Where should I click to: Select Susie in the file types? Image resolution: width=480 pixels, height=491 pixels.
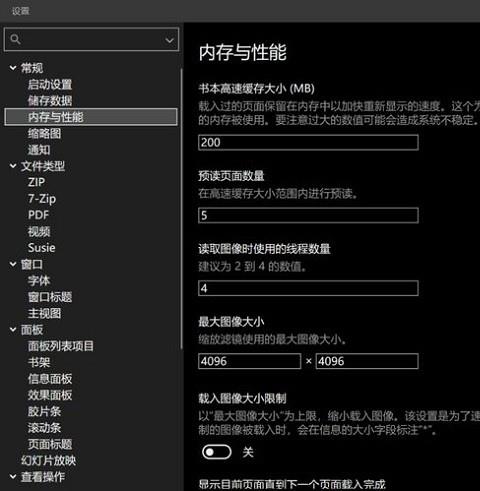click(x=42, y=248)
